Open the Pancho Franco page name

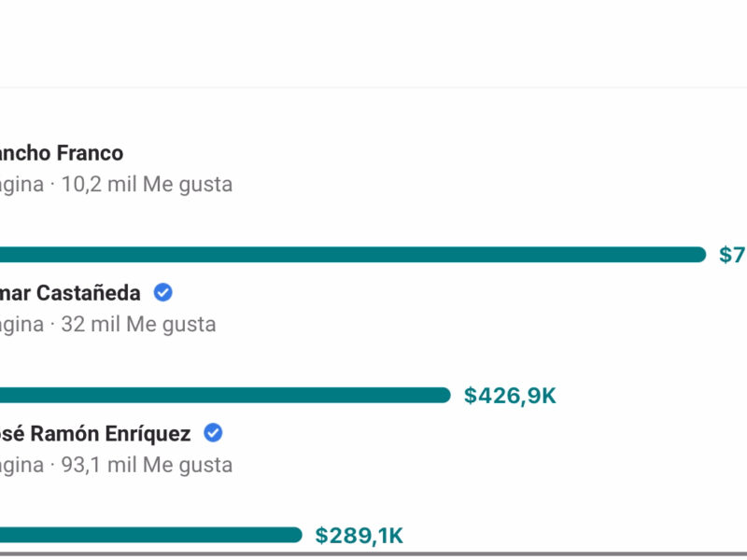(61, 153)
